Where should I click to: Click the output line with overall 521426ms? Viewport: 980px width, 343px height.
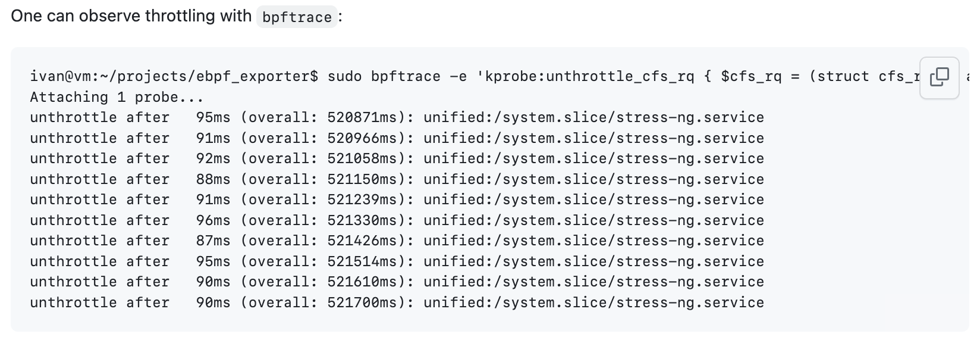[397, 241]
